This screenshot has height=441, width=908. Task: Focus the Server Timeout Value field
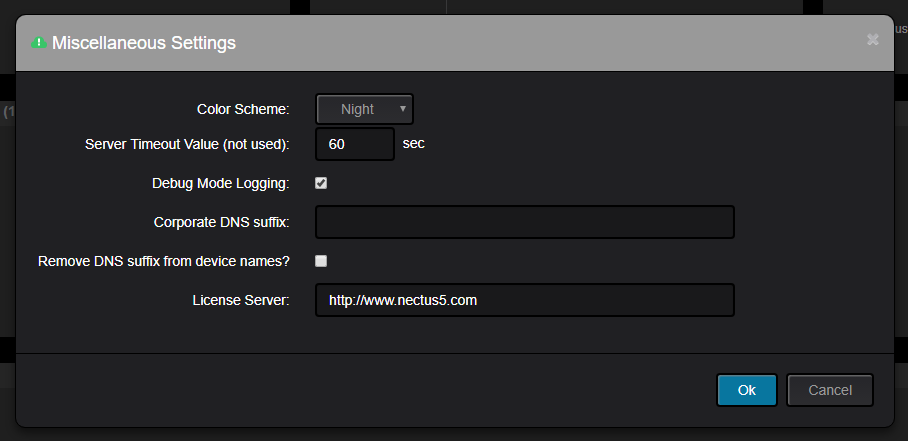point(355,144)
